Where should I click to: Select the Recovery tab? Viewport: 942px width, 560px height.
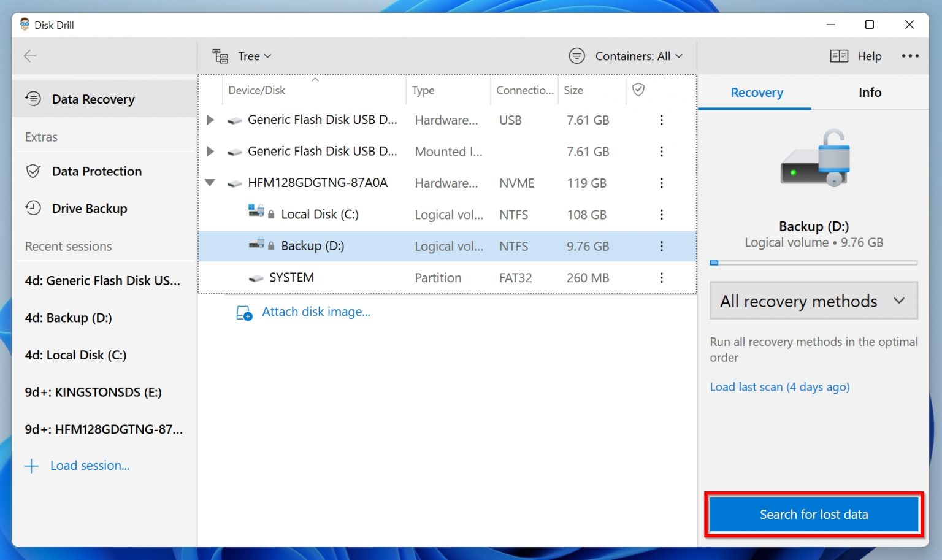[x=756, y=93]
